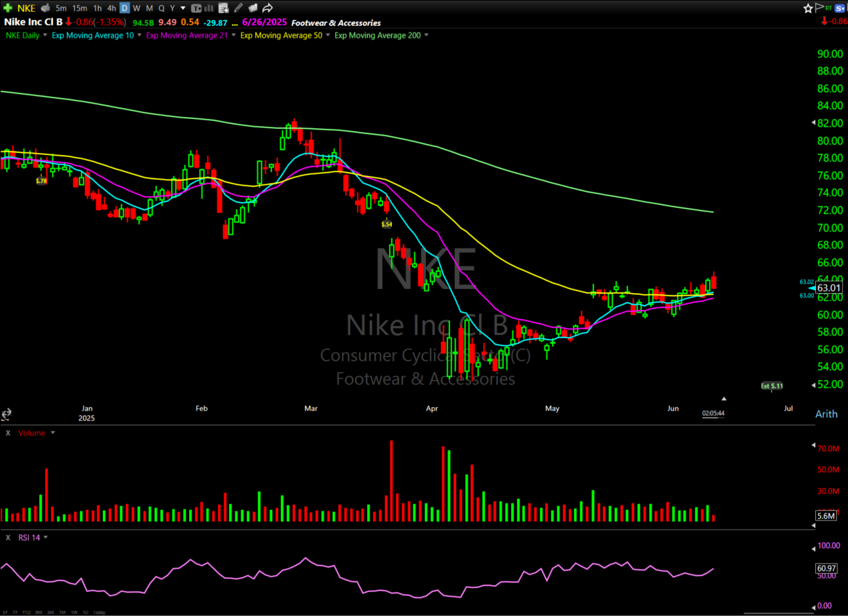Click the -29.87 value in header
848x616 pixels.
pyautogui.click(x=215, y=22)
